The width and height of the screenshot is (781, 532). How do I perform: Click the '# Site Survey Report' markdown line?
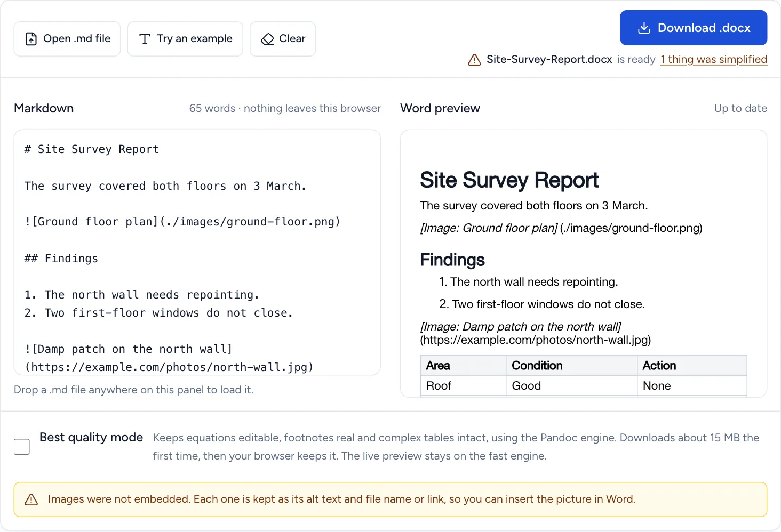92,149
